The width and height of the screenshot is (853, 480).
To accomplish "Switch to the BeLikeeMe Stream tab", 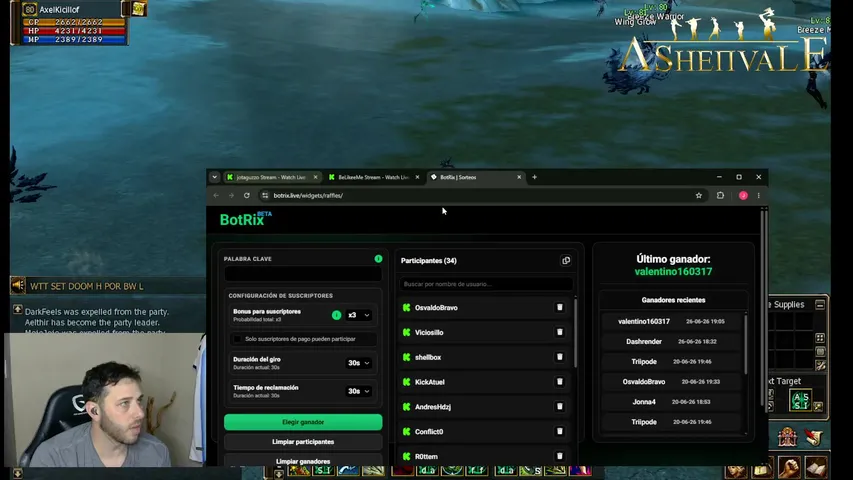I will 373,177.
